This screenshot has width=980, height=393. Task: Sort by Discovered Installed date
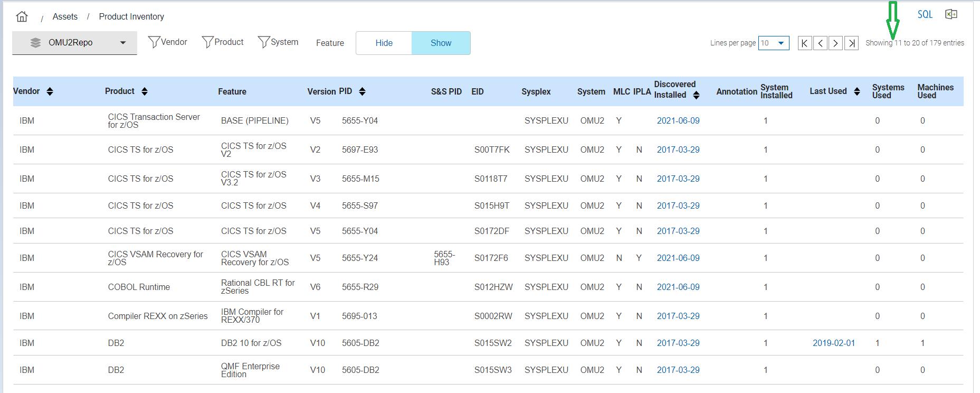click(x=696, y=95)
